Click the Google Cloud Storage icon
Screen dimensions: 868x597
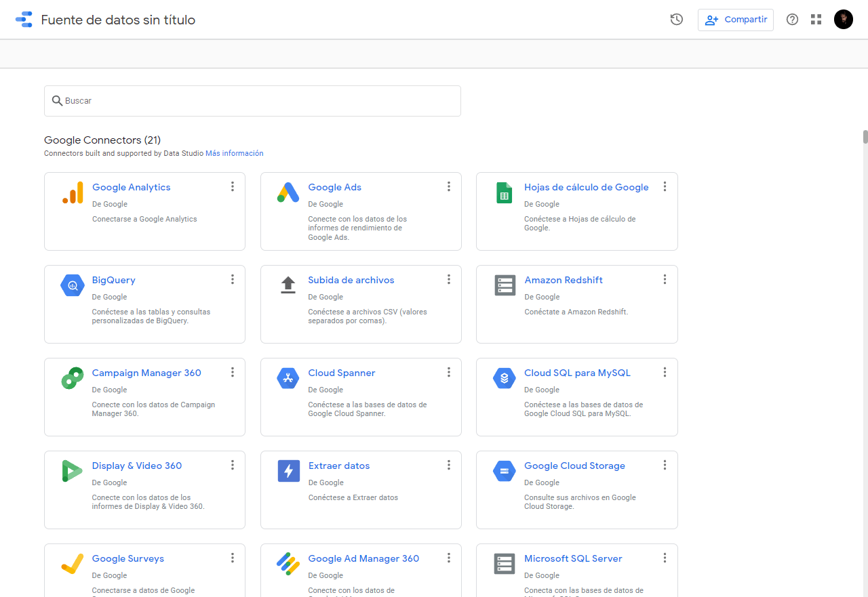[505, 471]
